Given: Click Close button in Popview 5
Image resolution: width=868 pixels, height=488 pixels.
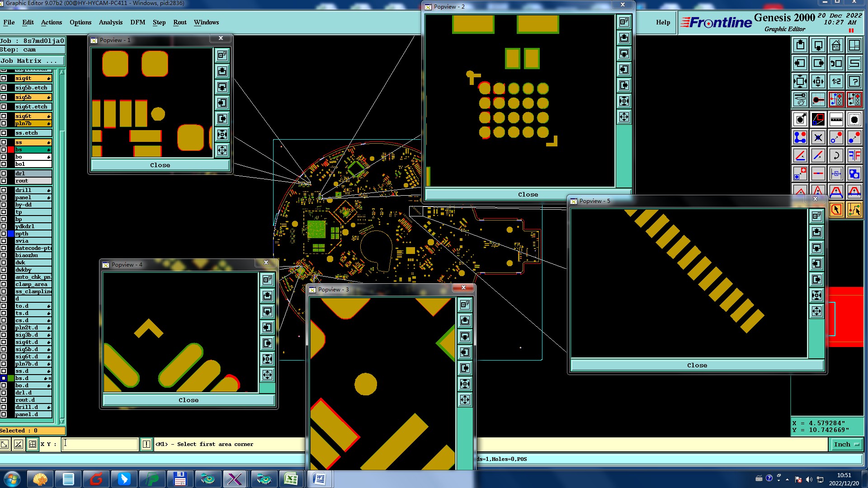Looking at the screenshot, I should click(697, 366).
